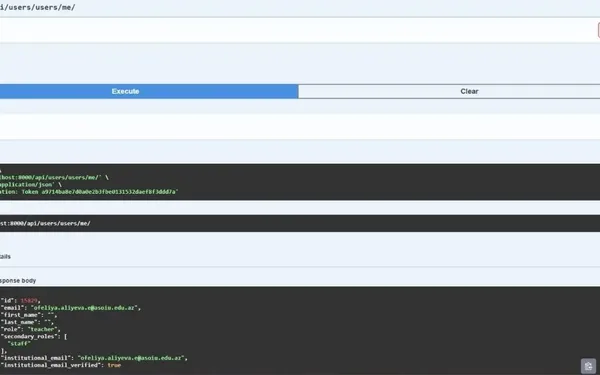Click the institutional_email_verified true value

tap(114, 365)
